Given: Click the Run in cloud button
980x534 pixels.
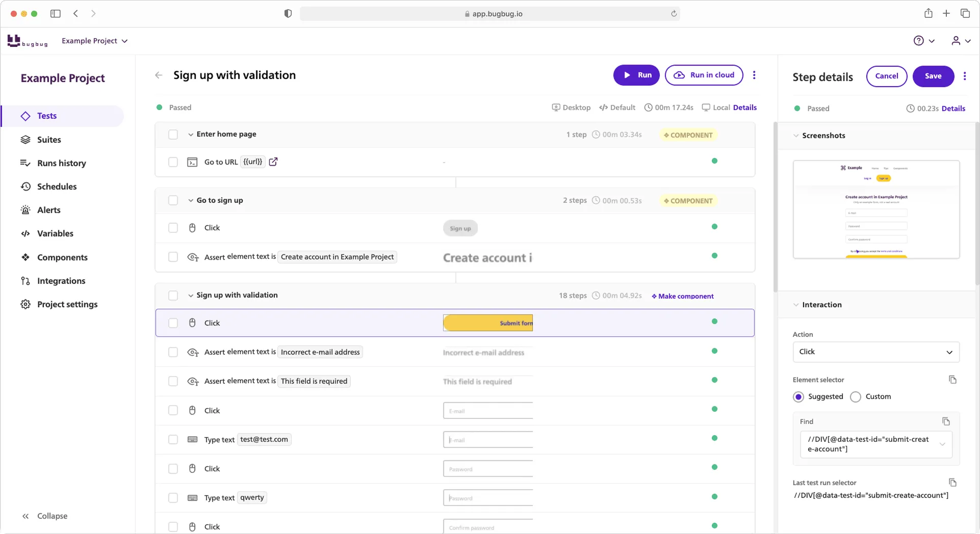Looking at the screenshot, I should [704, 75].
